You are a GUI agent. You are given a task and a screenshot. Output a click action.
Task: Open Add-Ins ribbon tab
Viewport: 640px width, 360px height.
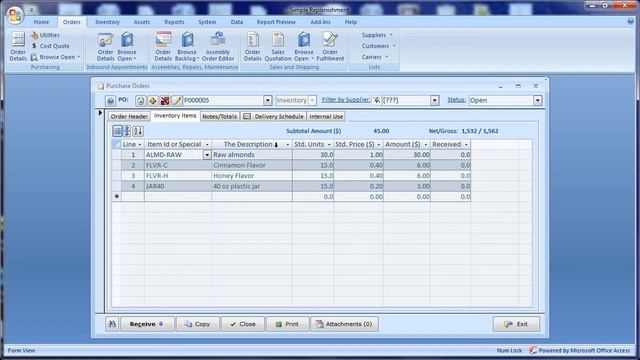[x=320, y=22]
